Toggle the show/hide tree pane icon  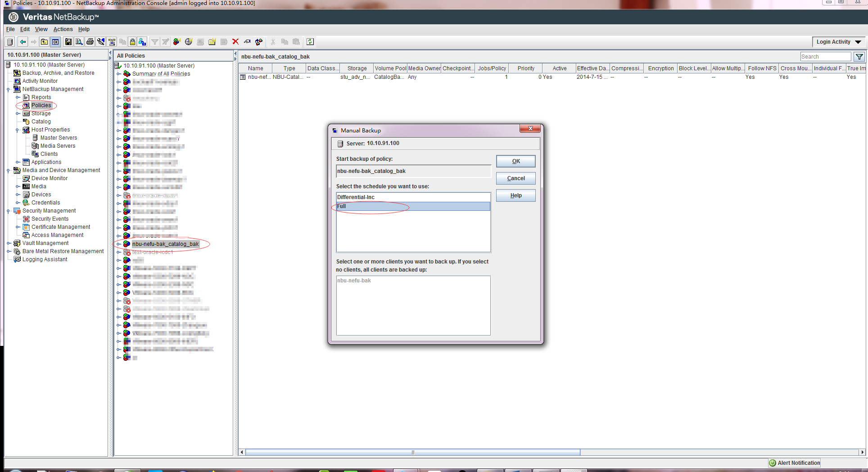coord(55,42)
